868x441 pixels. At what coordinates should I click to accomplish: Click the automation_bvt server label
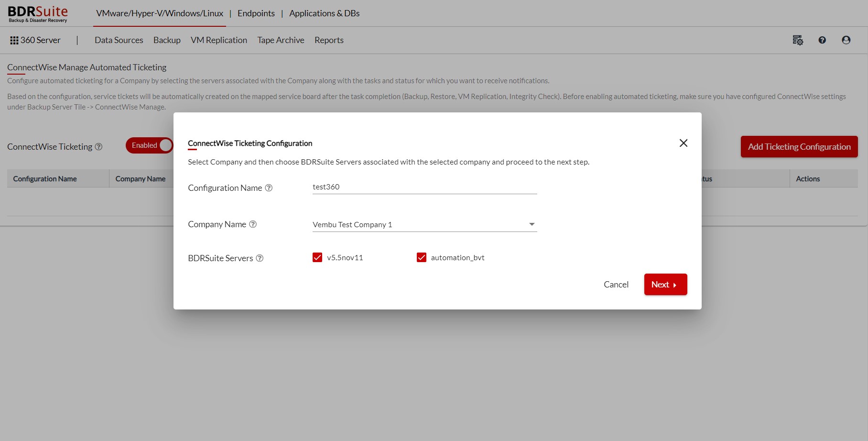point(457,258)
